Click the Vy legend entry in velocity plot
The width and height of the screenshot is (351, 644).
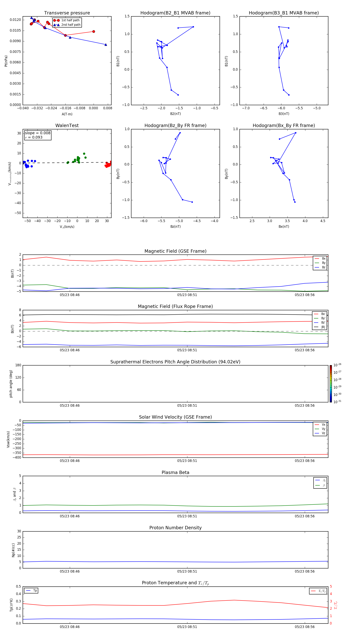click(x=320, y=429)
